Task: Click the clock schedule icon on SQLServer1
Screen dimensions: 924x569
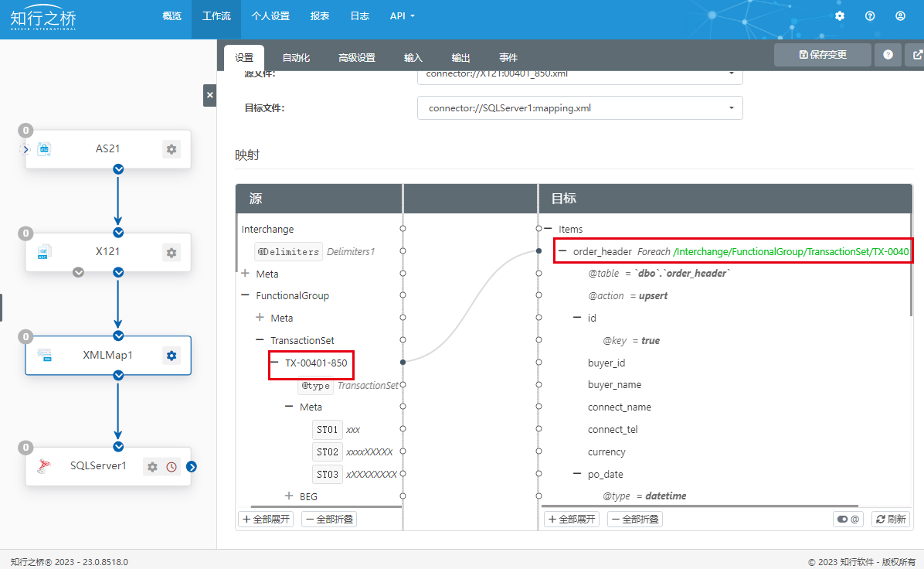Action: pyautogui.click(x=172, y=466)
